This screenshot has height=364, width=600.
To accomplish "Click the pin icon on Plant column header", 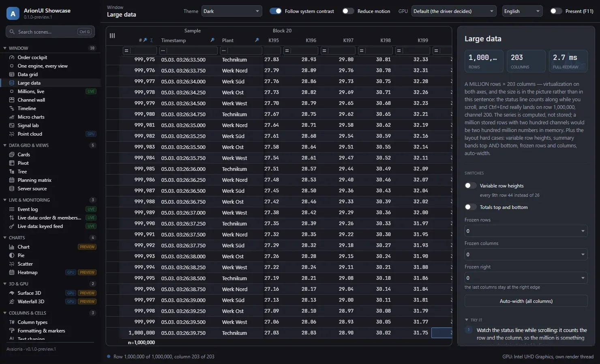I will [257, 40].
